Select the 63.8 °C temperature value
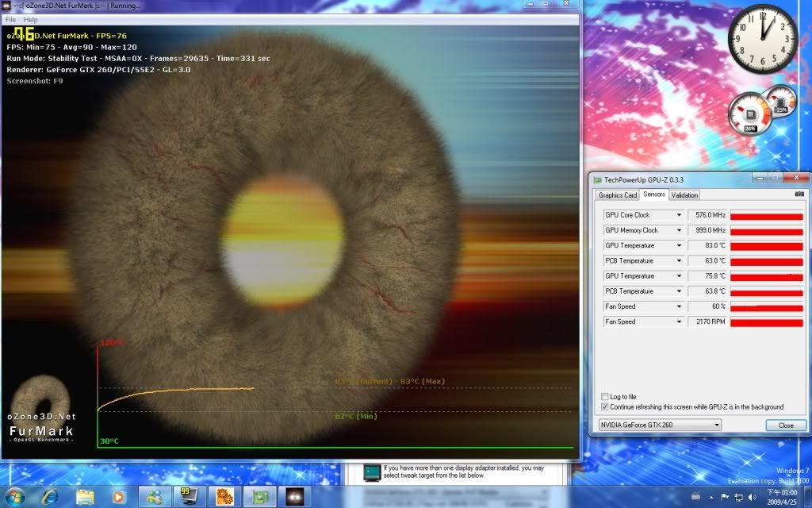The image size is (812, 508). tap(707, 291)
